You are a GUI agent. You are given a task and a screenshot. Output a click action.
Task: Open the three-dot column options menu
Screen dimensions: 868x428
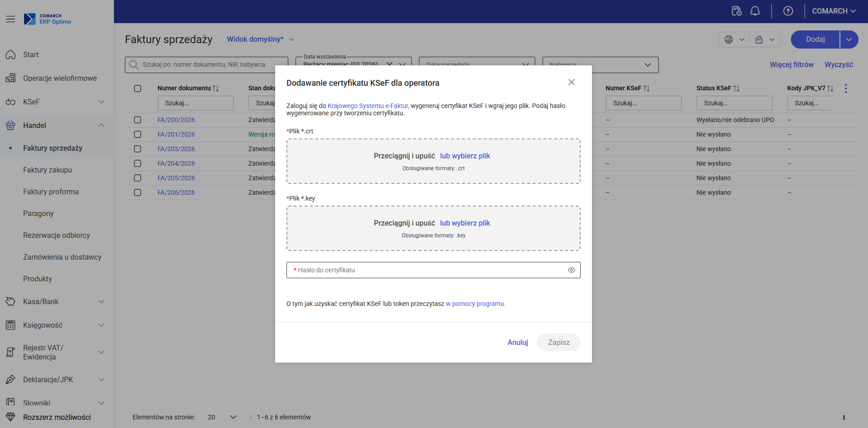(x=845, y=89)
